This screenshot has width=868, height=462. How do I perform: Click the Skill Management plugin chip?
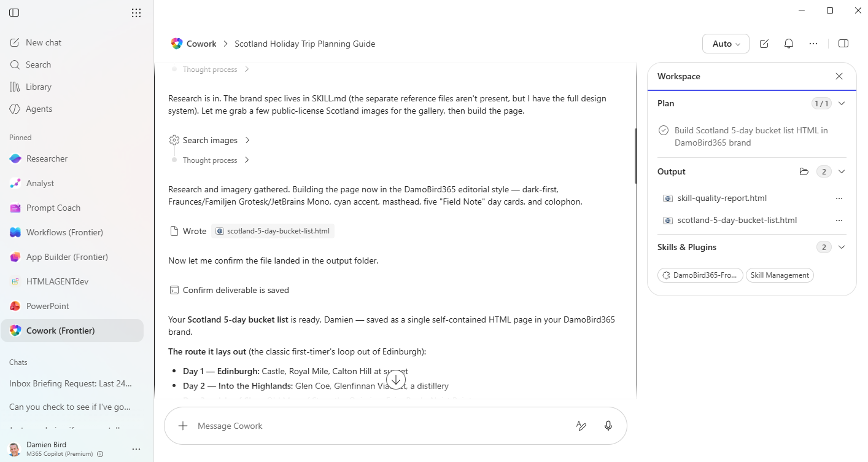tap(780, 275)
